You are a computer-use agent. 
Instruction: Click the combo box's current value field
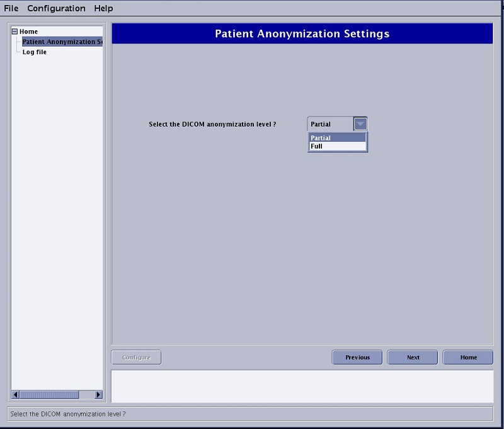pyautogui.click(x=330, y=124)
